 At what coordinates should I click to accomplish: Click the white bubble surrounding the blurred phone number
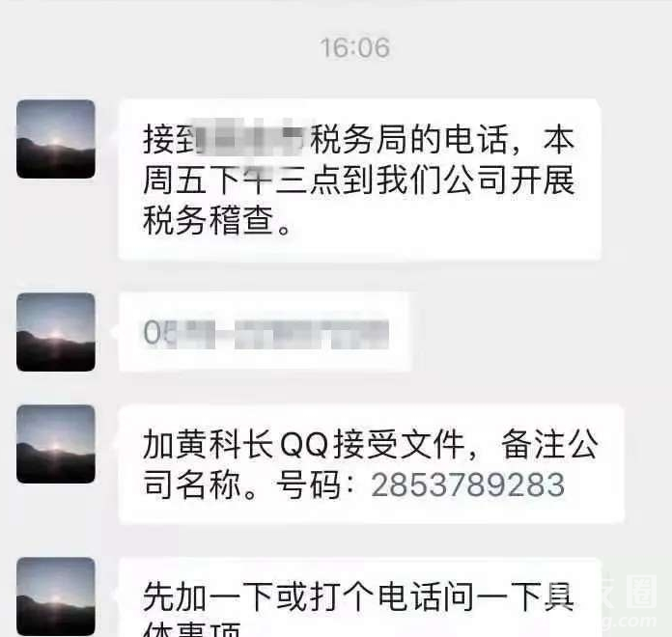264,332
